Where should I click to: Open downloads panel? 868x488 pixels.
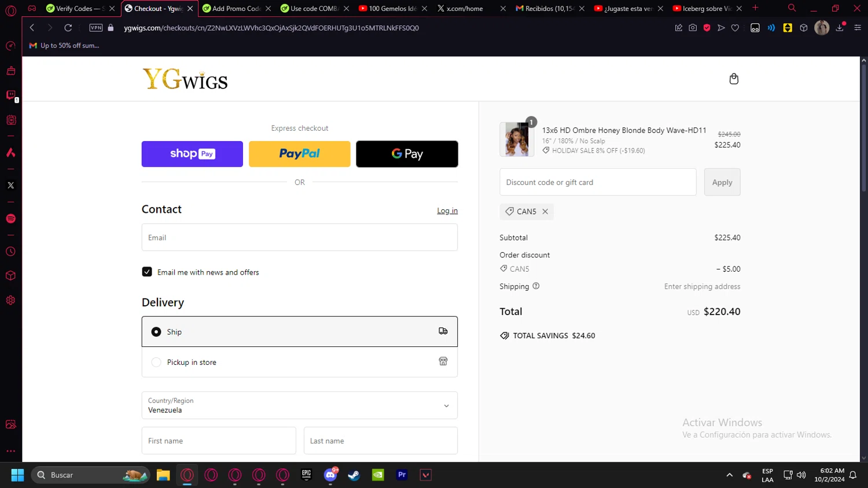840,28
